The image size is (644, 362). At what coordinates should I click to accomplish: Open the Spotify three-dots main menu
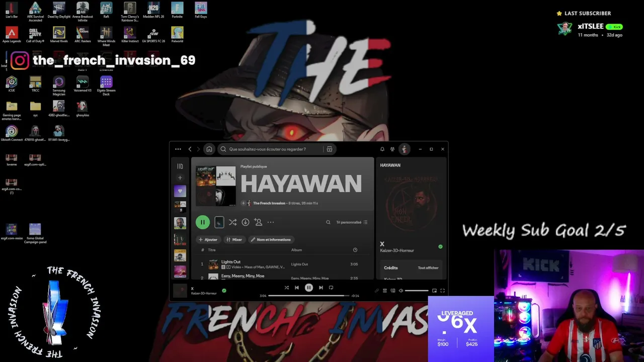pyautogui.click(x=178, y=149)
